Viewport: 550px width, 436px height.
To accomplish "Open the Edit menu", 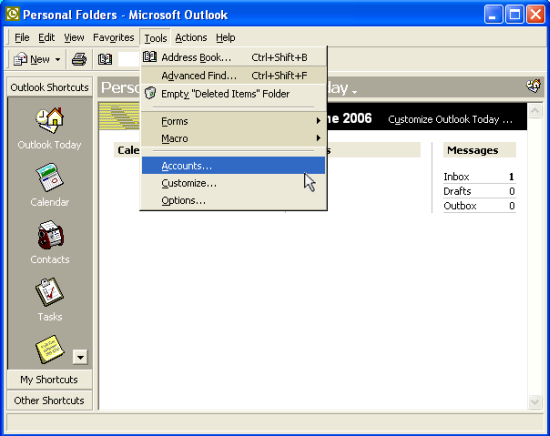I will coord(46,38).
